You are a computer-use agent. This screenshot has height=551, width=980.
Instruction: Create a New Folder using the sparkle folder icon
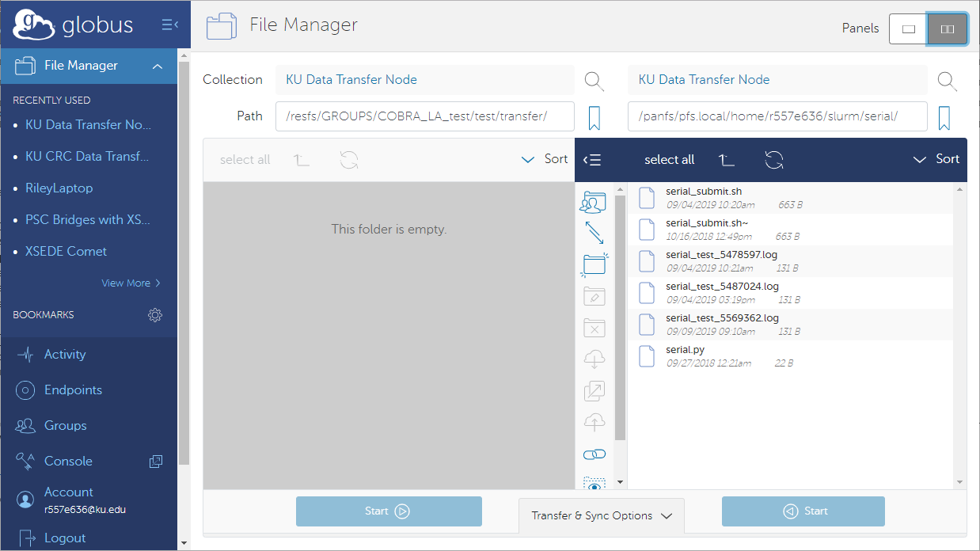tap(594, 264)
